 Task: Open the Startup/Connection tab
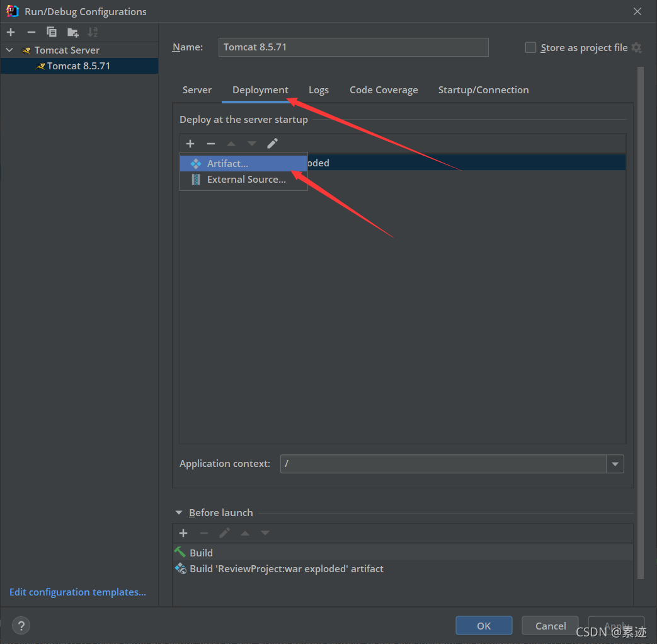pos(484,90)
